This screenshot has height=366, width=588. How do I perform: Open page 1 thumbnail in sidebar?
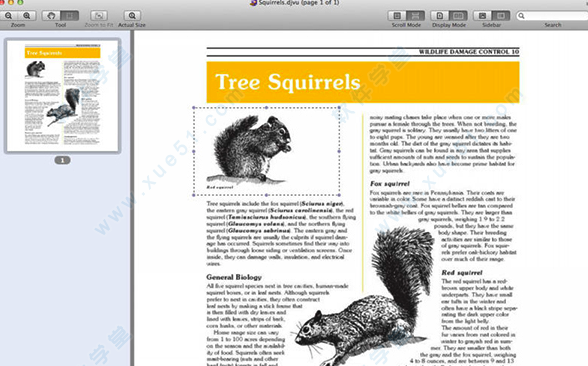click(x=62, y=96)
